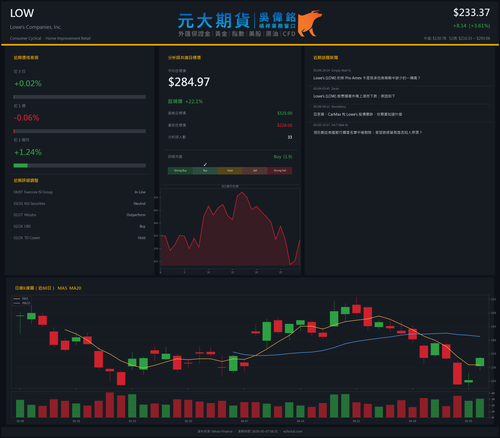Select the yellow Hold rating segment
500x438 pixels.
[x=230, y=171]
